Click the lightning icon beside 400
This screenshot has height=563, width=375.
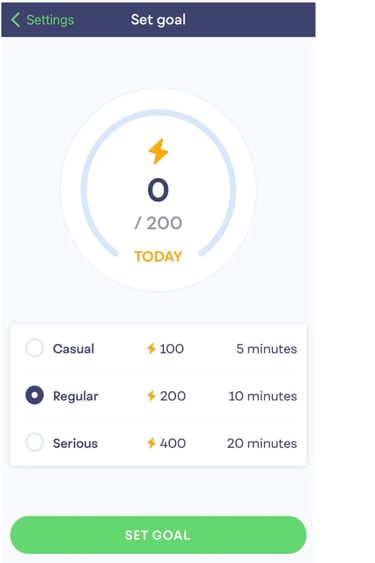151,443
